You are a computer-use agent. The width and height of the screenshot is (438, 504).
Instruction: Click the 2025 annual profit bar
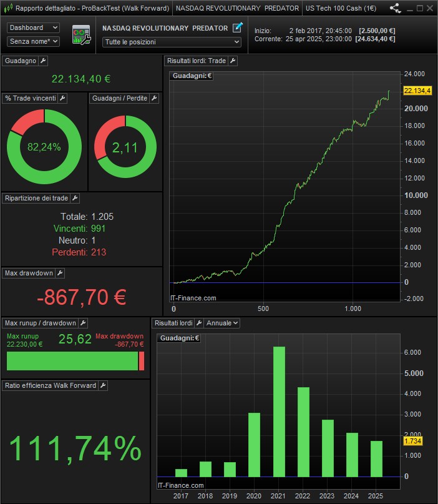coord(376,458)
